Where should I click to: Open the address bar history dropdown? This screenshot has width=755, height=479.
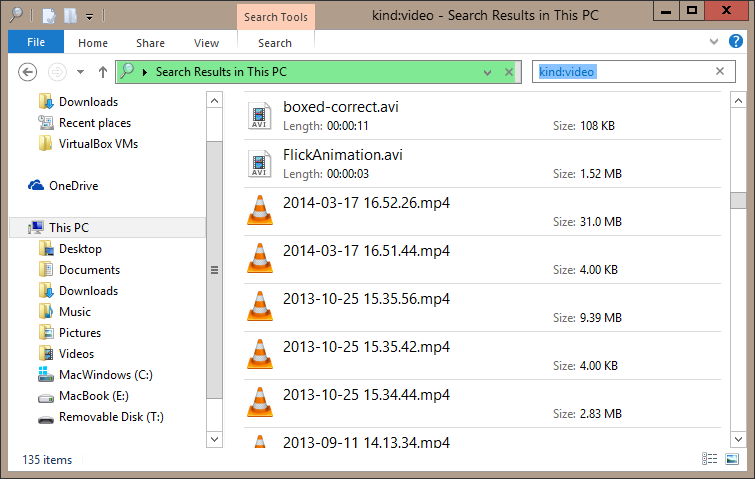(487, 72)
